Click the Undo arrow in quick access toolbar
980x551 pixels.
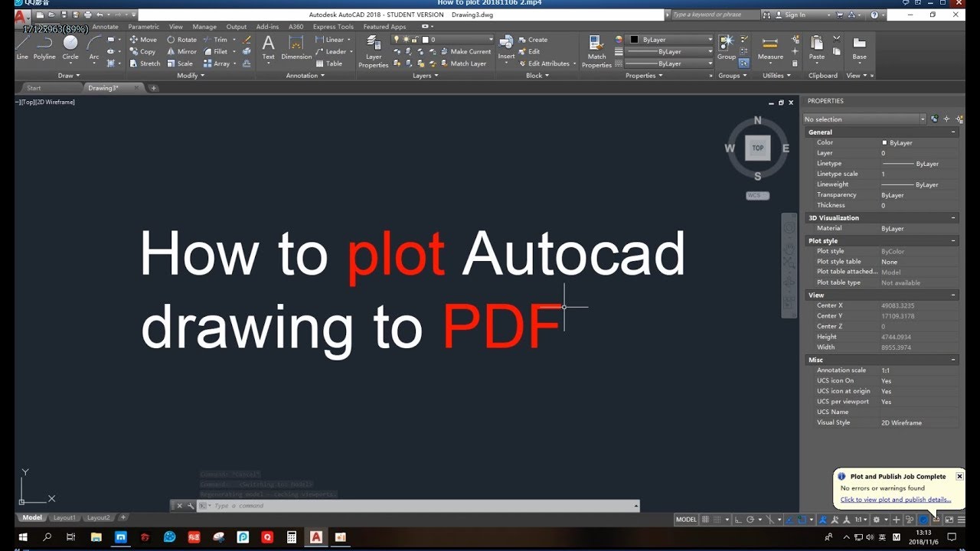[100, 15]
